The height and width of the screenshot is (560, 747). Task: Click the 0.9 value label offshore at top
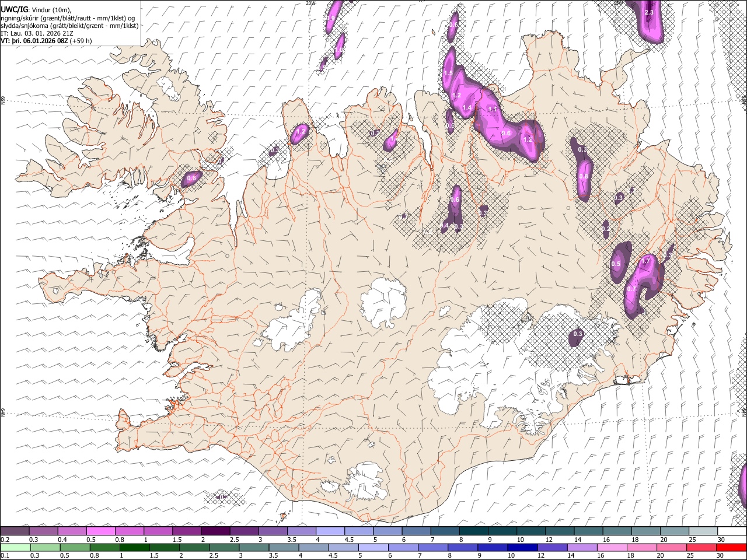[330, 19]
